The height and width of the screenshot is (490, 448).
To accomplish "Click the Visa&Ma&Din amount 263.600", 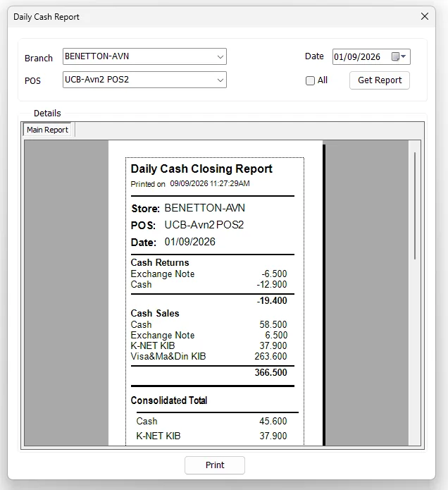I will (x=270, y=356).
